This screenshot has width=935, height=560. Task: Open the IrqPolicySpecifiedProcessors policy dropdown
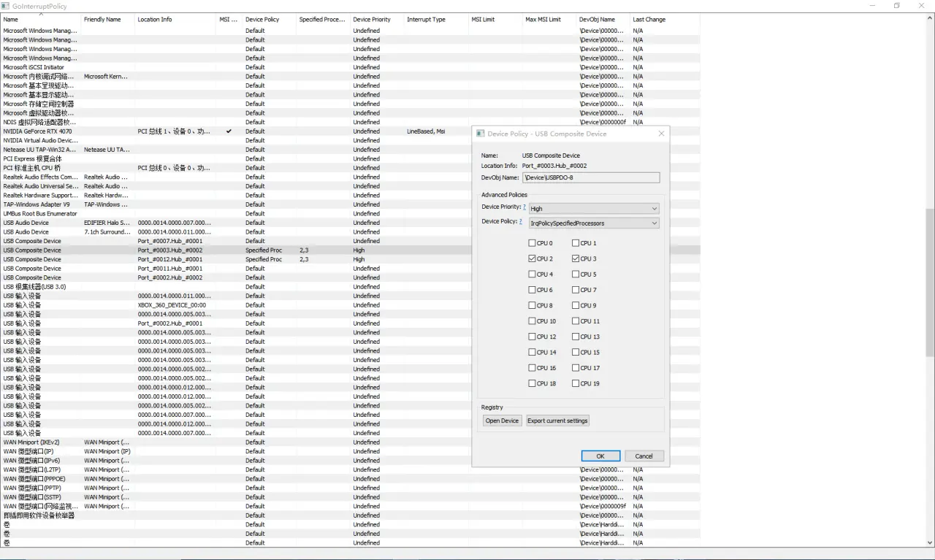click(594, 223)
